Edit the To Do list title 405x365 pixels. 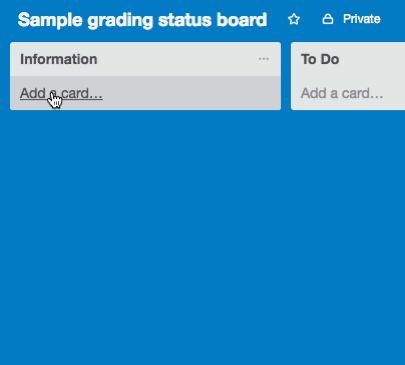coord(320,59)
